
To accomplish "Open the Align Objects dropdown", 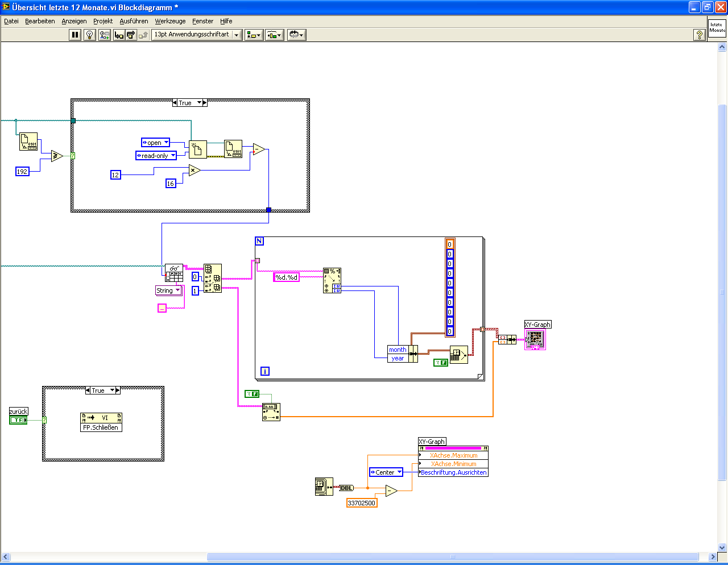I will coord(254,35).
